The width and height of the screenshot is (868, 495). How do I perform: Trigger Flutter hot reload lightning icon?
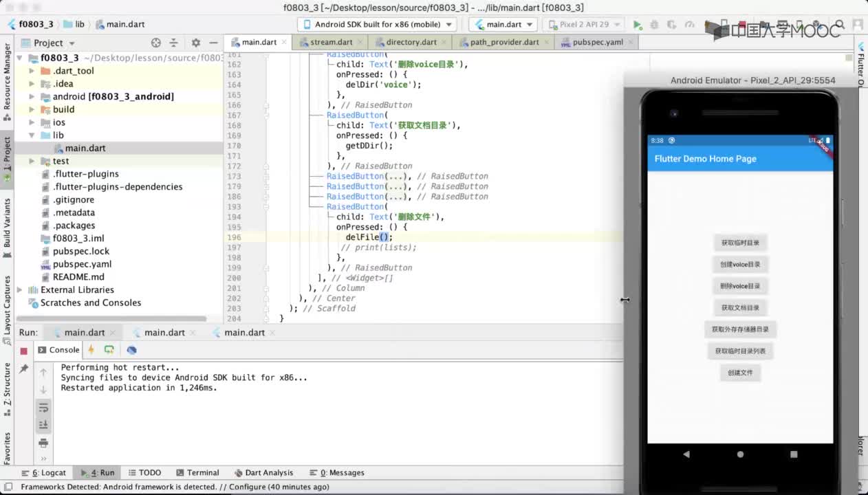click(x=91, y=350)
